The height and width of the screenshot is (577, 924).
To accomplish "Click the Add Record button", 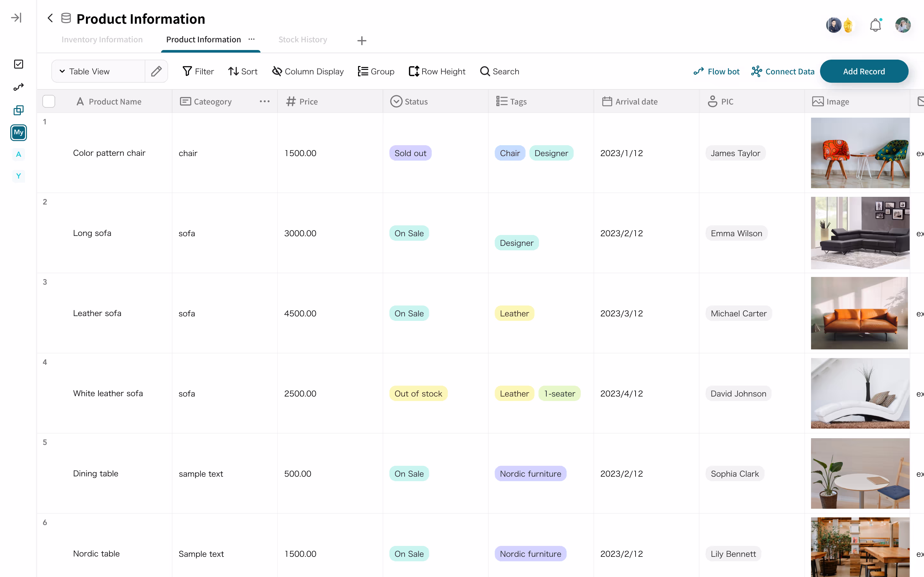I will coord(864,71).
